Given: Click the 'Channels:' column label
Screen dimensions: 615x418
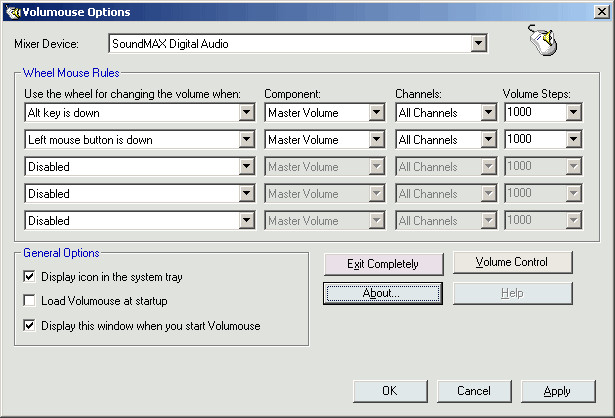Looking at the screenshot, I should pos(418,94).
